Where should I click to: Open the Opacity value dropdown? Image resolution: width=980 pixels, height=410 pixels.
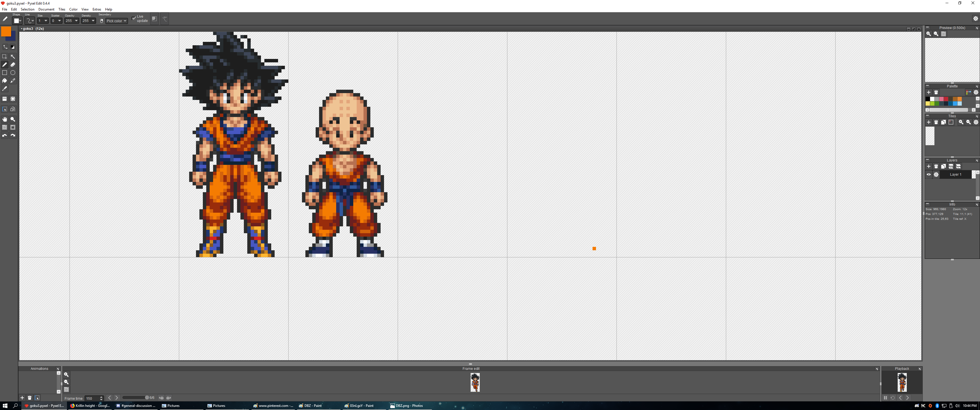point(72,20)
